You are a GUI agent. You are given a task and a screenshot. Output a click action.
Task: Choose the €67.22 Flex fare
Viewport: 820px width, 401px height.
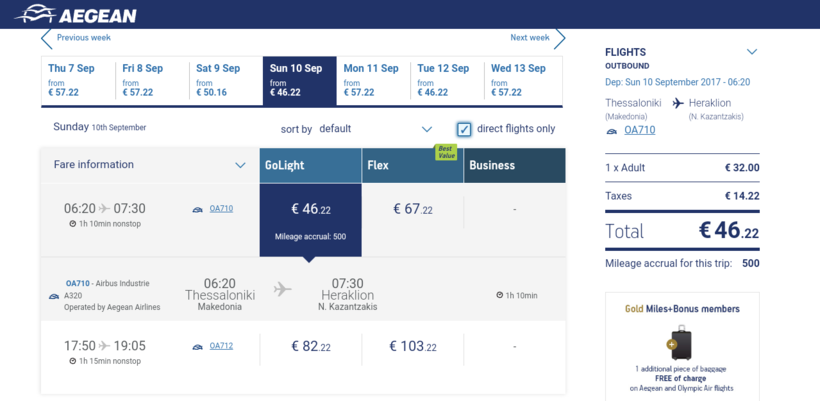pos(412,210)
